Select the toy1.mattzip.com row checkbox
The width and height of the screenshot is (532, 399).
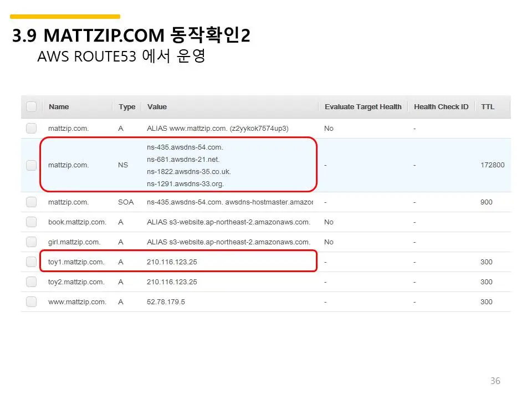pyautogui.click(x=31, y=262)
